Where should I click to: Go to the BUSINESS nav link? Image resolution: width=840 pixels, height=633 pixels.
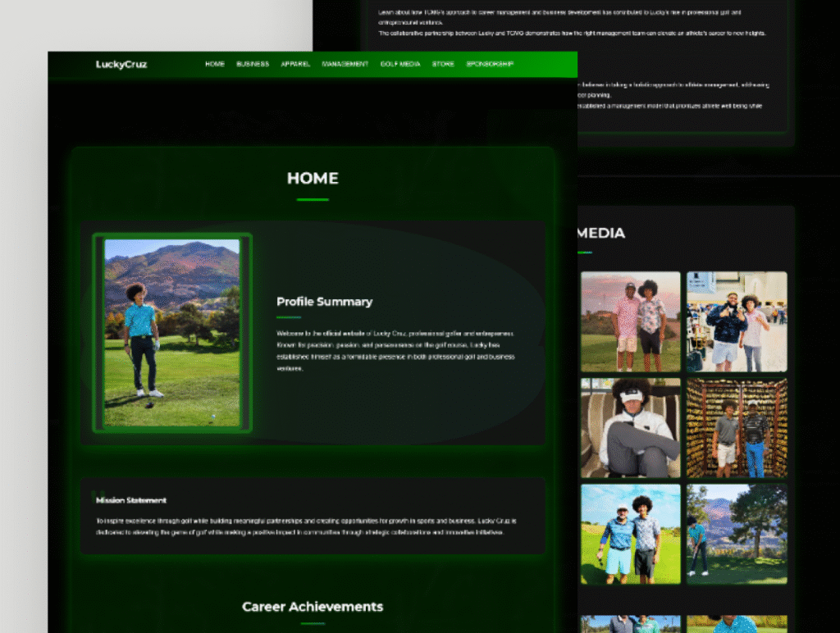[253, 64]
